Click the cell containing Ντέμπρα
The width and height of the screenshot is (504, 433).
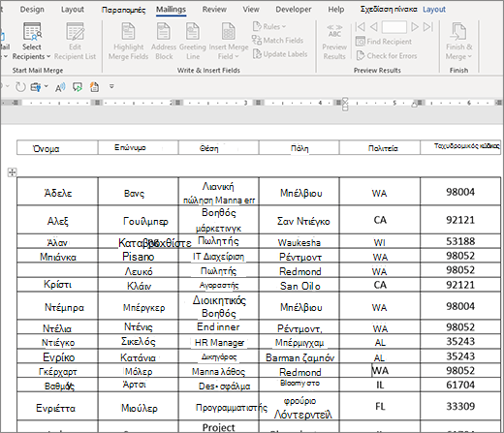click(x=57, y=306)
